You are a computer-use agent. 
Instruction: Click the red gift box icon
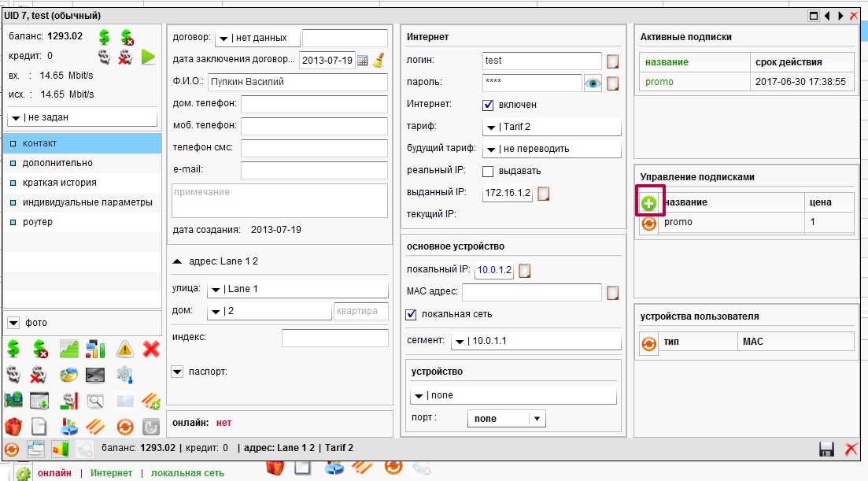[x=13, y=427]
